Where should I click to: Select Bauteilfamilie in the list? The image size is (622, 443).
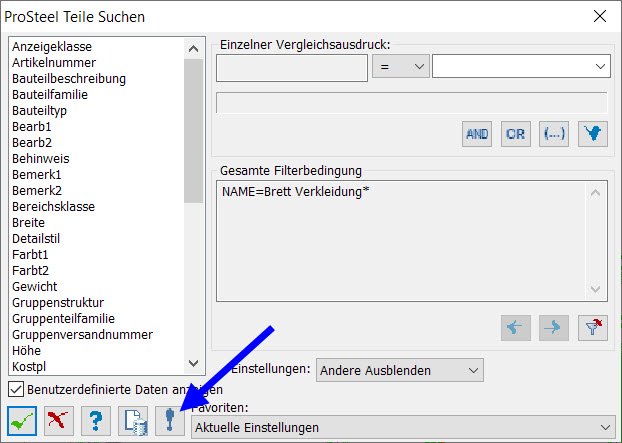tap(50, 94)
